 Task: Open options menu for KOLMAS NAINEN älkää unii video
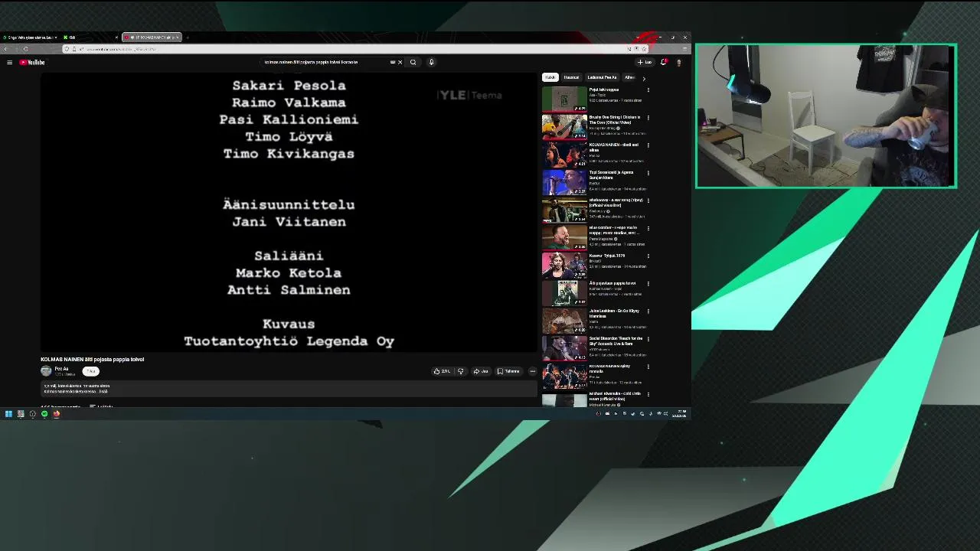(x=648, y=145)
